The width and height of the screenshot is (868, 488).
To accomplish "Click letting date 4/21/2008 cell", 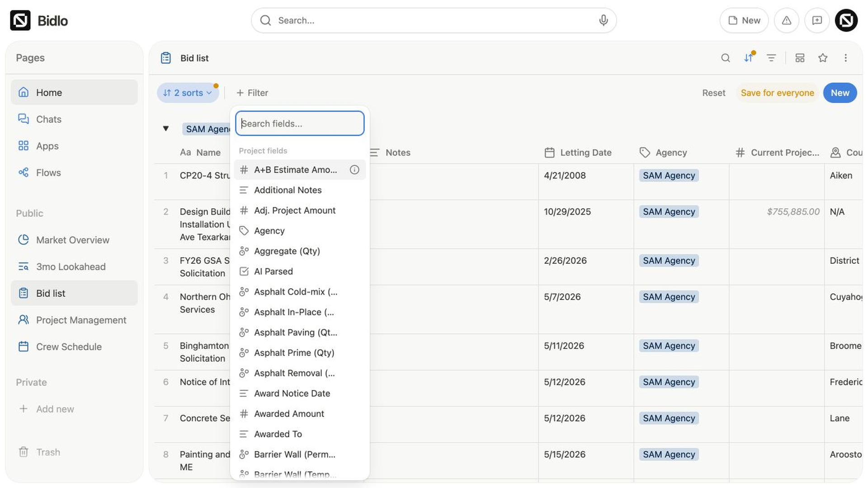I will (x=586, y=182).
